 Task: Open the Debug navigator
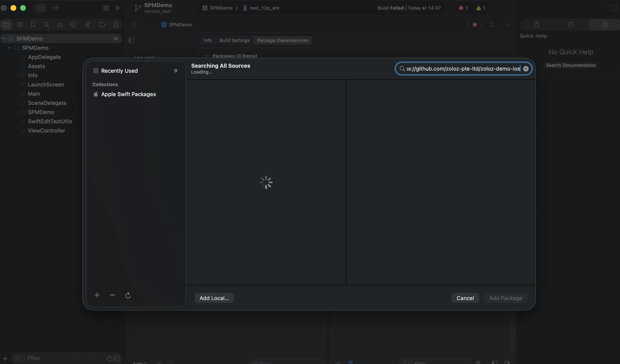(x=88, y=25)
